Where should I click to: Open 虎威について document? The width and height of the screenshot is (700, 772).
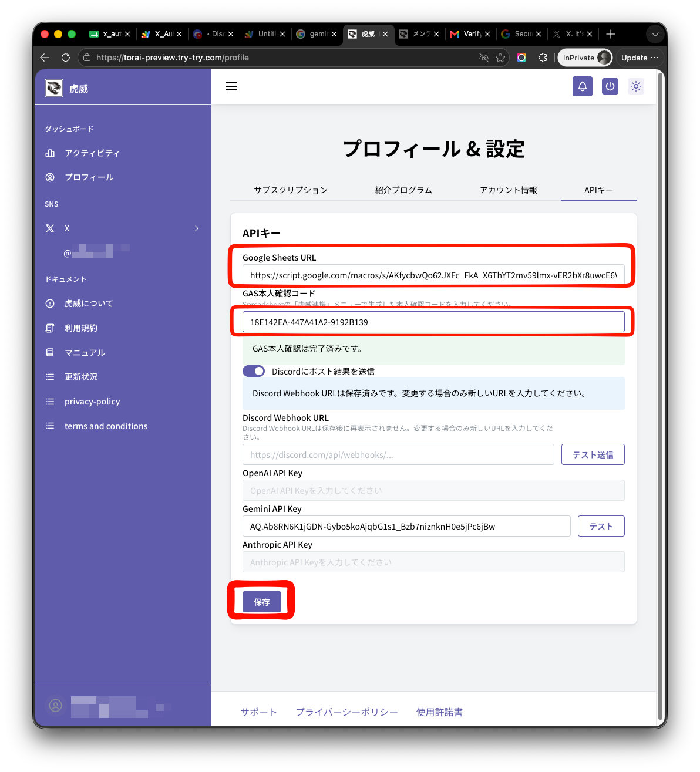coord(89,304)
